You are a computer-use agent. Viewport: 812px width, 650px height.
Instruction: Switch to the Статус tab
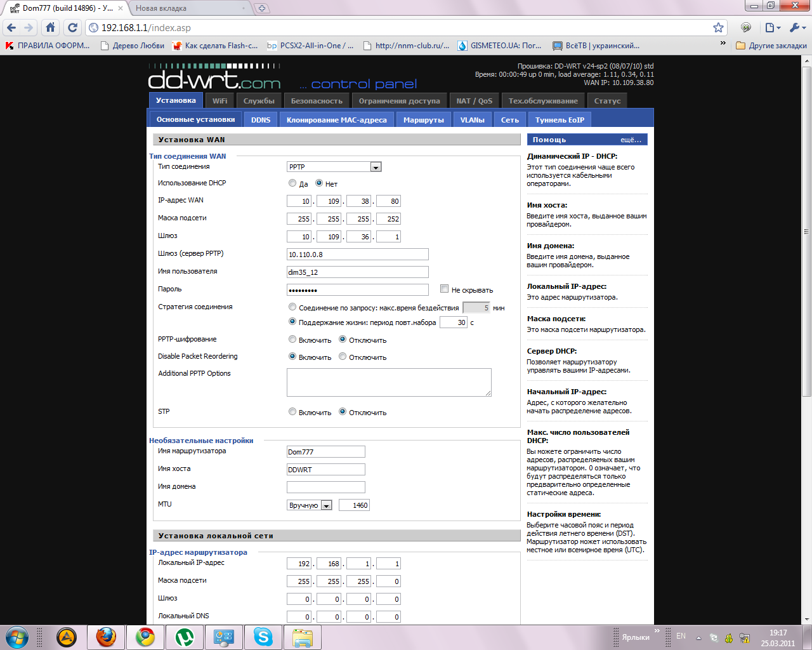click(607, 101)
